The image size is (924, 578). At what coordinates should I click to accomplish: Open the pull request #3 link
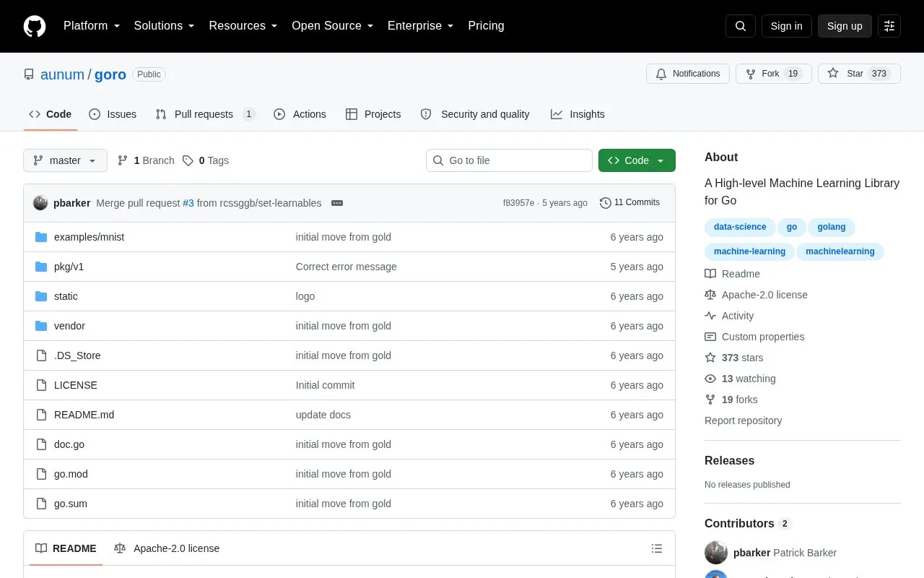pos(188,203)
